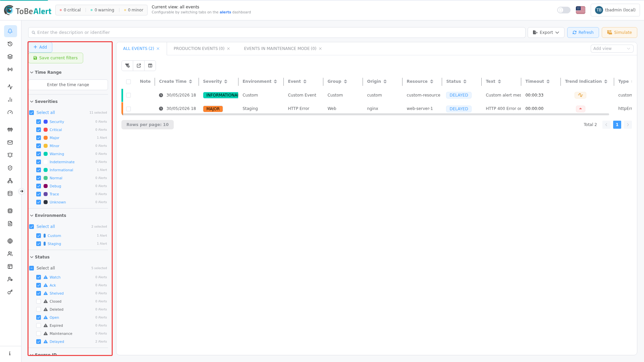
Task: Open the Add view dropdown
Action: [x=612, y=49]
